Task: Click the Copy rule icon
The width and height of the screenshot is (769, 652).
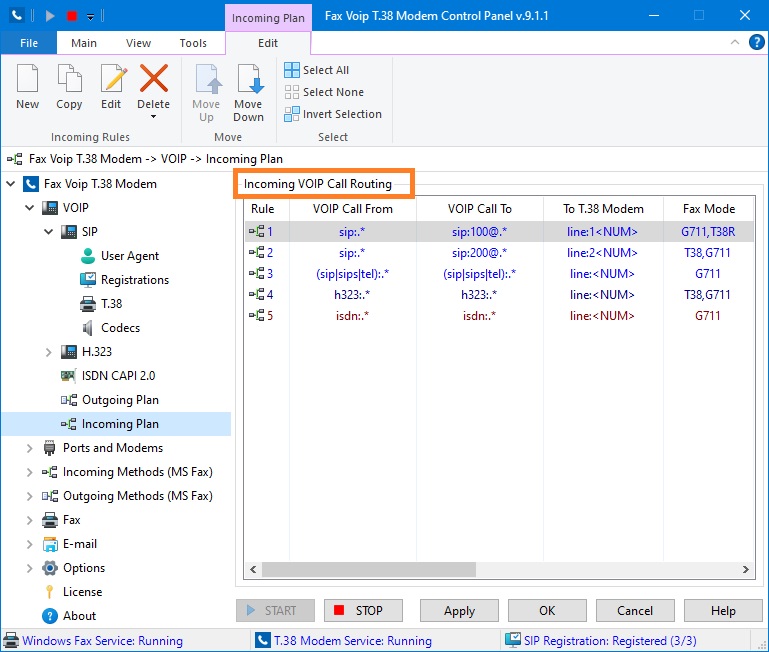Action: [x=69, y=78]
